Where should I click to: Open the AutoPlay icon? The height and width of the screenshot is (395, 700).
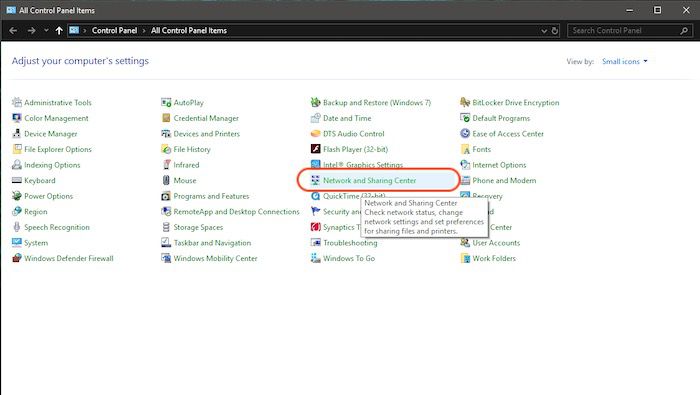[166, 102]
